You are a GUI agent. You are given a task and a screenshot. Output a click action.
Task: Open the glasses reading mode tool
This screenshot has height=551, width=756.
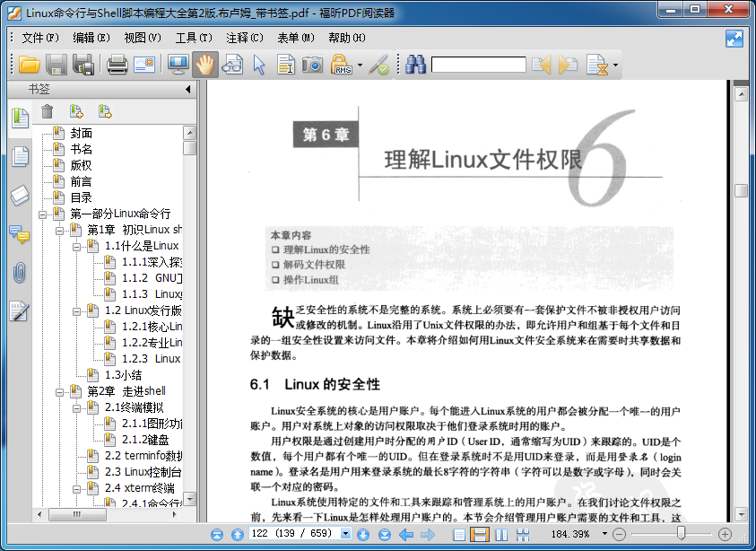click(x=232, y=65)
